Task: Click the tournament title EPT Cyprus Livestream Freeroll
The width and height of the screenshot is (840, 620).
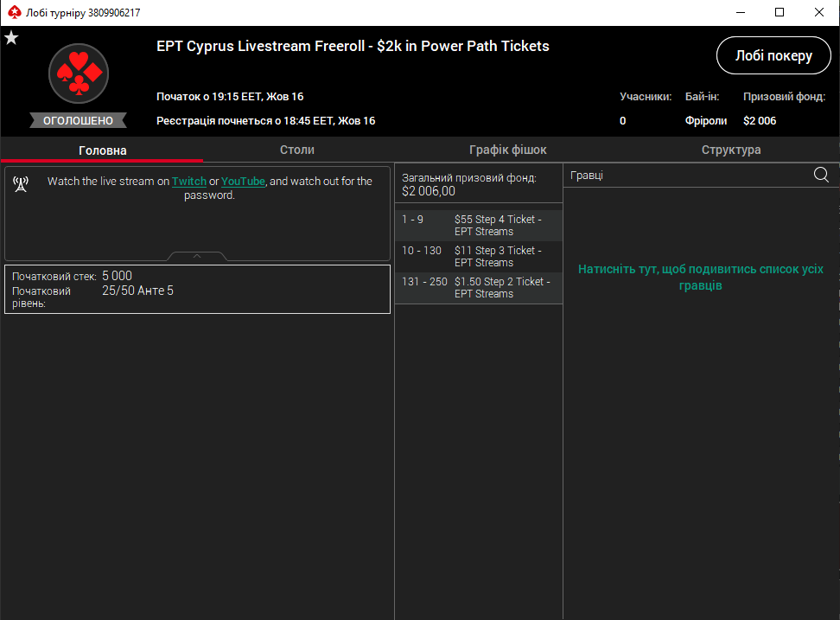Action: [x=353, y=46]
